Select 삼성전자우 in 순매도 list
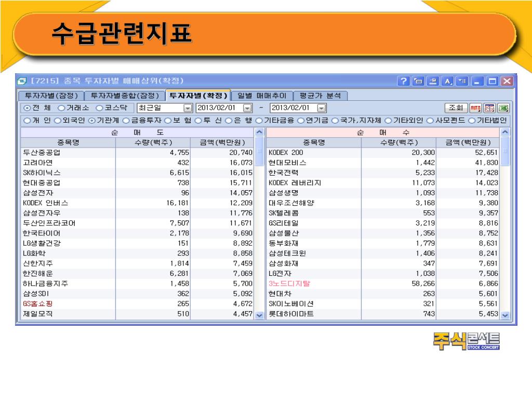The image size is (532, 399). tap(137, 213)
